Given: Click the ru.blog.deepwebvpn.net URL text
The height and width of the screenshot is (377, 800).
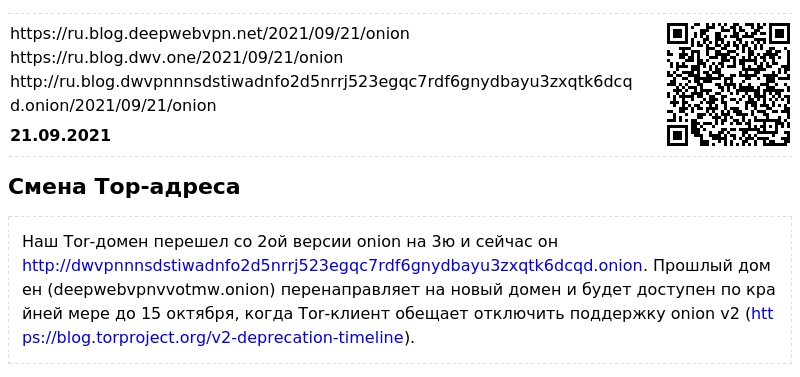Looking at the screenshot, I should tap(210, 34).
